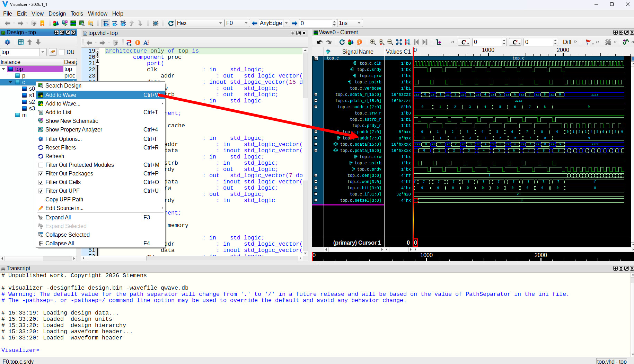Zoom out on the waveform

click(390, 42)
